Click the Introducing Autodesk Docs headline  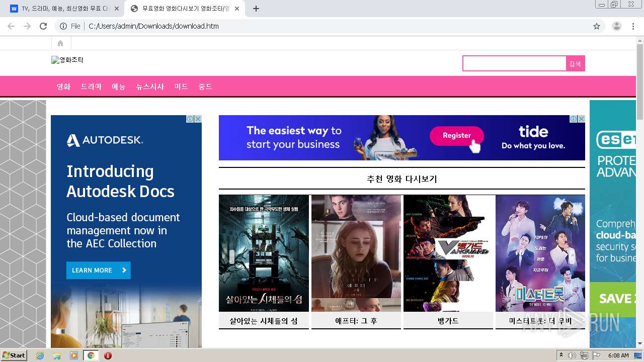pyautogui.click(x=120, y=181)
